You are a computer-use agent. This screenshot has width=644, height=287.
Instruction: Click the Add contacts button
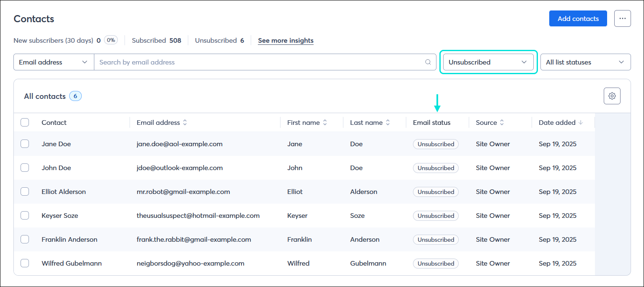click(578, 18)
